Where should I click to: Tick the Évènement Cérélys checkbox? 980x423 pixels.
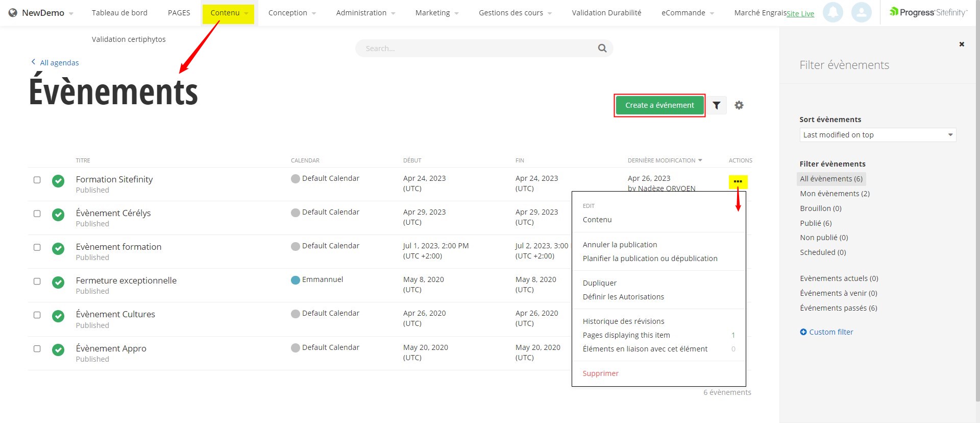point(37,214)
